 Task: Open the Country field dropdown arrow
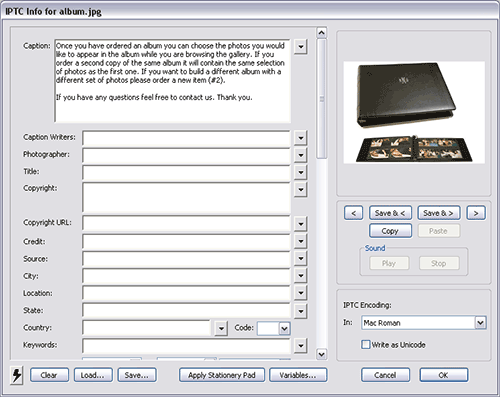coord(221,329)
